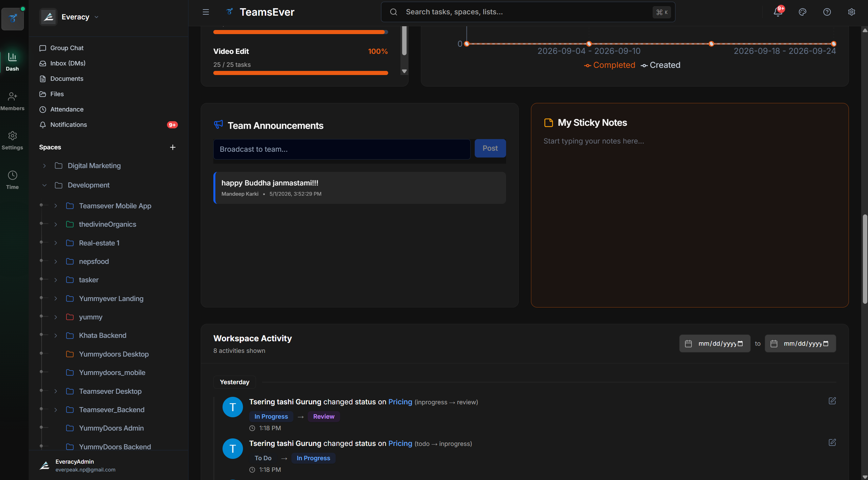Viewport: 868px width, 480px height.
Task: Open notifications bell in top bar
Action: (x=778, y=12)
